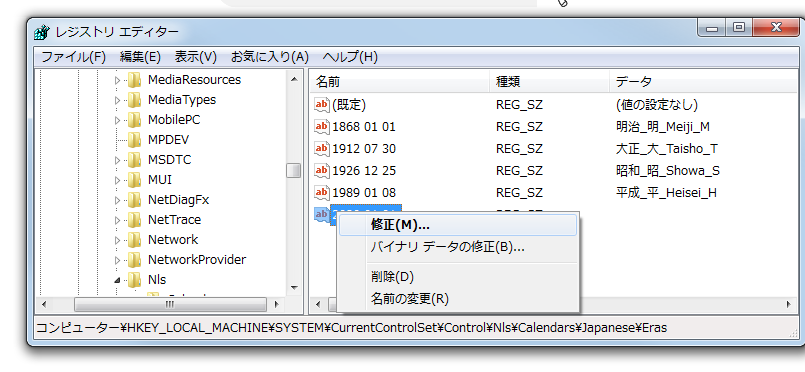Select the MPDEV key
This screenshot has width=805, height=372.
click(x=169, y=140)
